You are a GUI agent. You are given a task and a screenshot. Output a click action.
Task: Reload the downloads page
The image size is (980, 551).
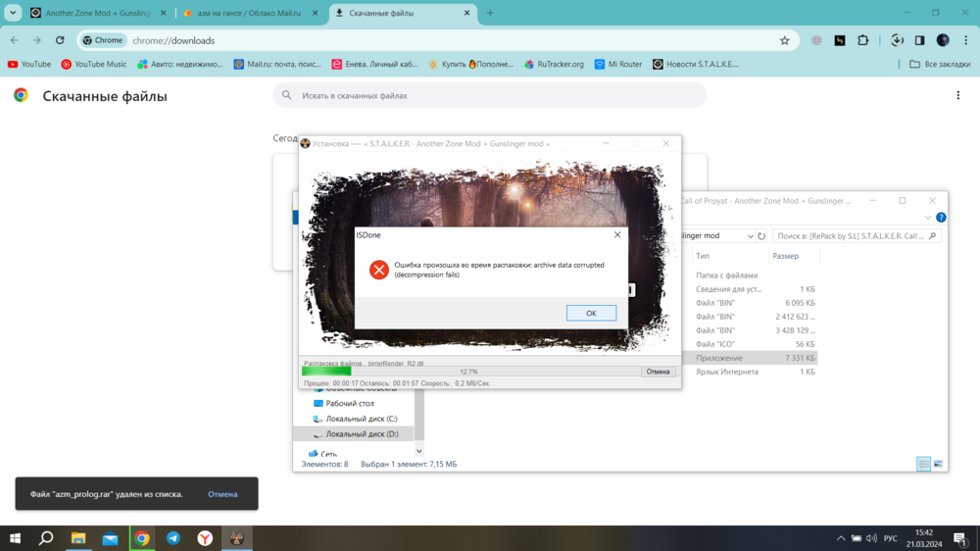60,40
